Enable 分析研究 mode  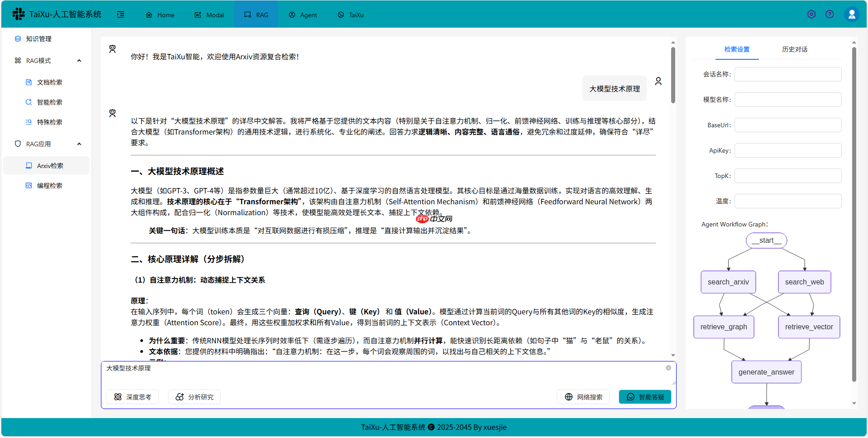(x=194, y=397)
